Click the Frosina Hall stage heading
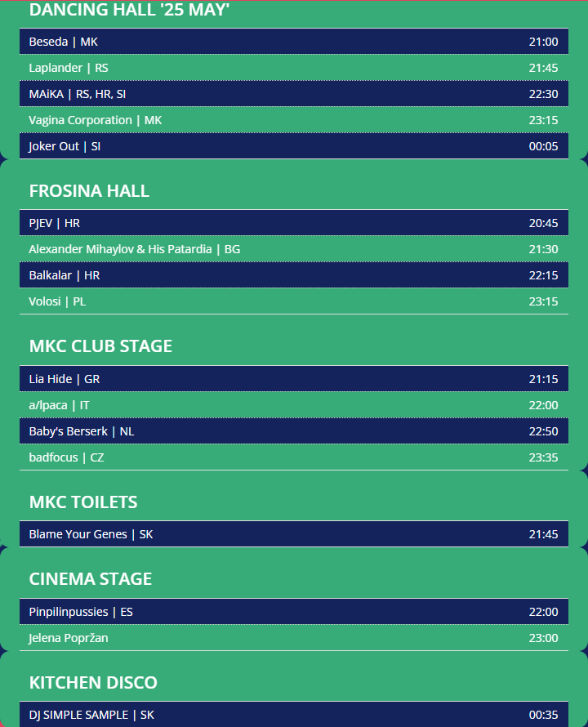This screenshot has width=588, height=727. [x=89, y=191]
